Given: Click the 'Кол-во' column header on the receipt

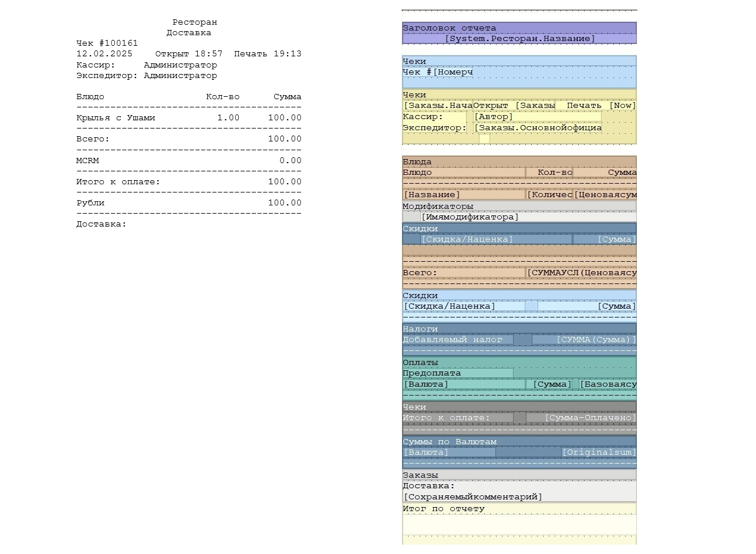Looking at the screenshot, I should pos(223,97).
